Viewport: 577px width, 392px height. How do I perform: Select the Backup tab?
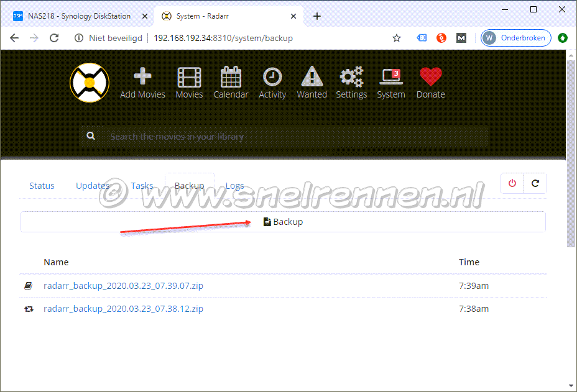coord(190,186)
